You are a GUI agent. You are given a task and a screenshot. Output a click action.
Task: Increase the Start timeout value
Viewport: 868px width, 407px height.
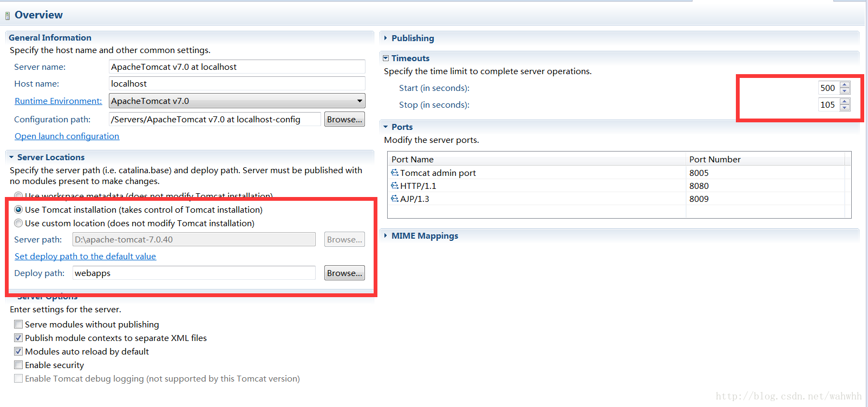click(x=845, y=84)
